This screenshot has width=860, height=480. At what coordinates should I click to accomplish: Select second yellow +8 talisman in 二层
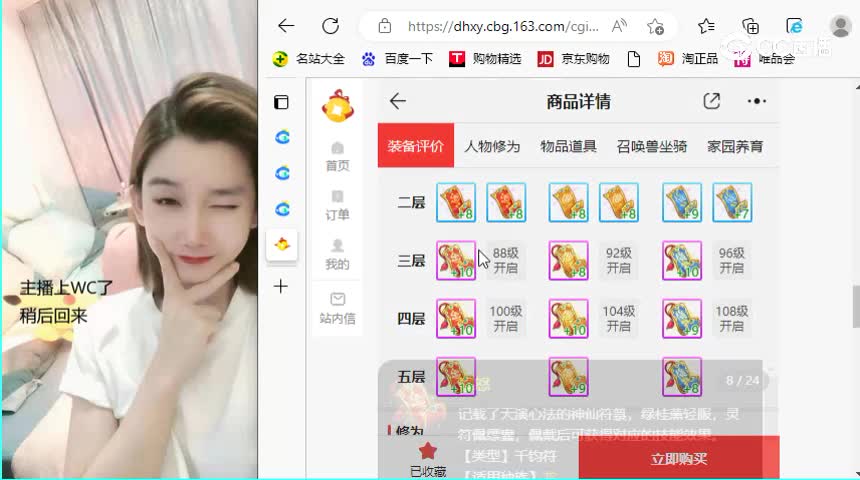[x=619, y=202]
